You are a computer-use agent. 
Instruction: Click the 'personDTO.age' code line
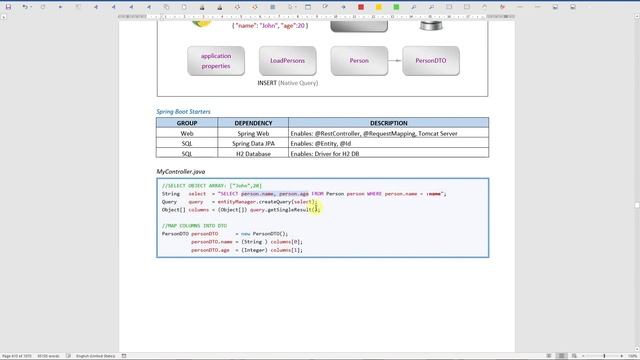click(x=247, y=250)
